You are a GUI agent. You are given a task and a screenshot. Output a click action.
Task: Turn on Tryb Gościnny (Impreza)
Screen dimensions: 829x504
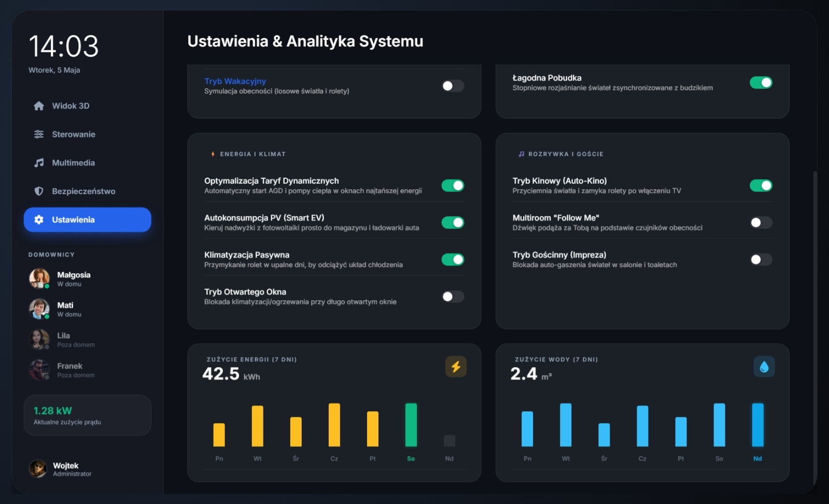(761, 259)
